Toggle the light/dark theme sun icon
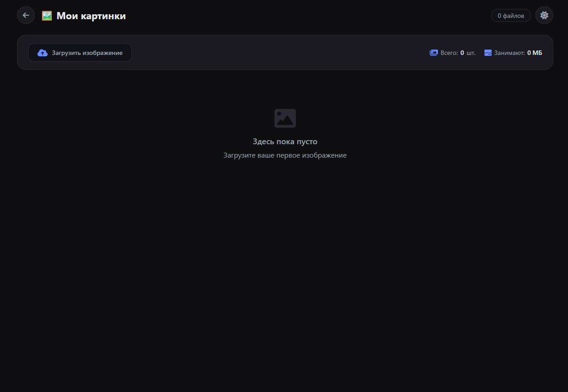568x392 pixels. [x=544, y=15]
